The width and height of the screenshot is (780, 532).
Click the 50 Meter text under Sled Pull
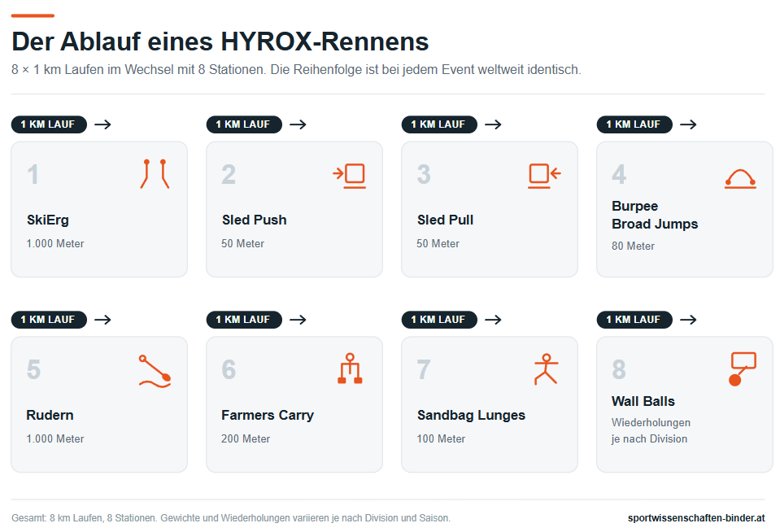438,244
